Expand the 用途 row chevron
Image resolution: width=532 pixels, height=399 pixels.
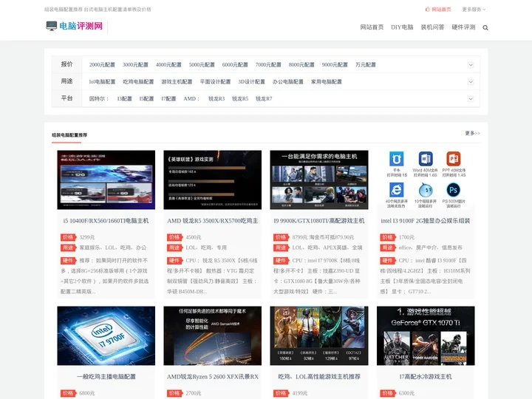click(x=471, y=82)
